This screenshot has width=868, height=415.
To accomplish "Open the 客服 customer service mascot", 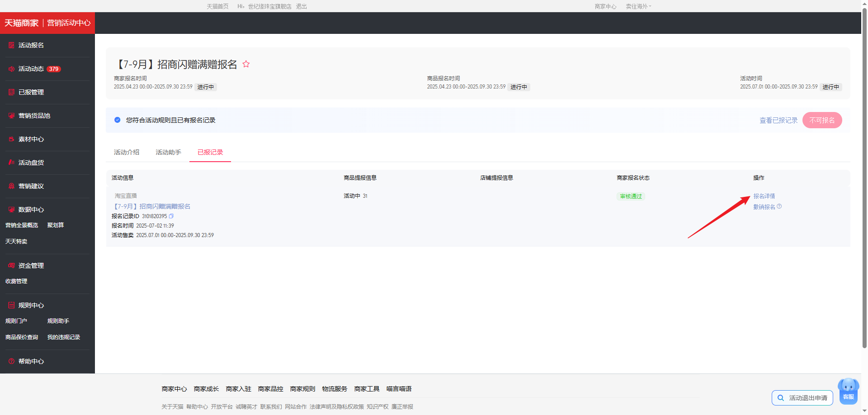I will 849,391.
